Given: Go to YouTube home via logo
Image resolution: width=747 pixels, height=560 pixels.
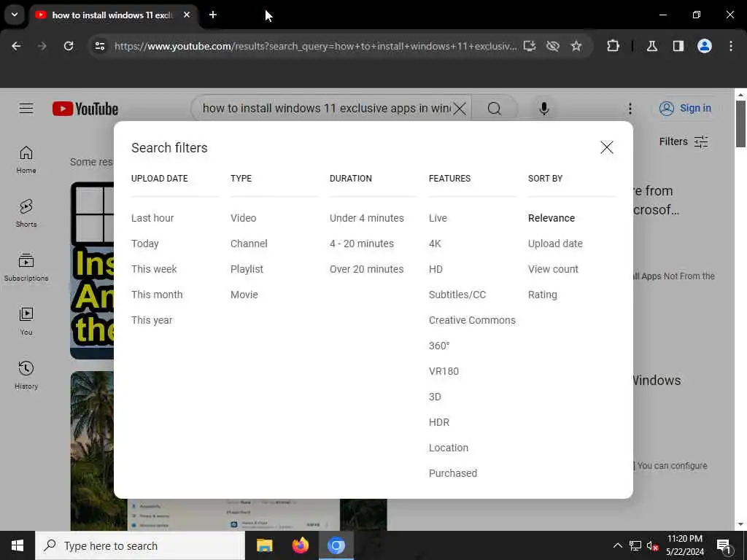Looking at the screenshot, I should (x=85, y=109).
